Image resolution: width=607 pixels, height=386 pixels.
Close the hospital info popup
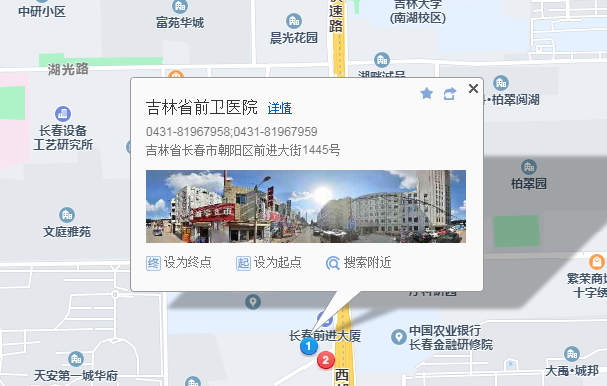(473, 89)
